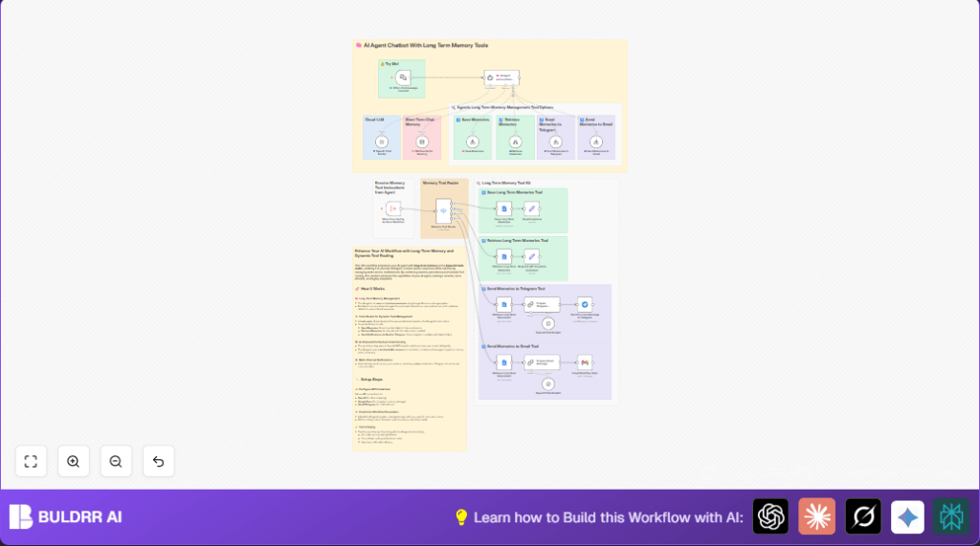Select the Memory Tool Router switch node
This screenshot has width=980, height=546.
coord(443,211)
